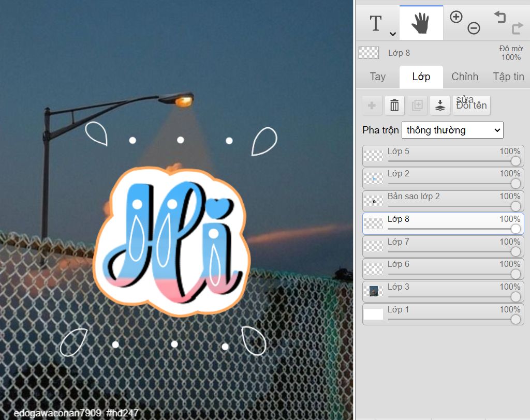Select the Lớp 1 layer
The width and height of the screenshot is (530, 420).
[443, 314]
